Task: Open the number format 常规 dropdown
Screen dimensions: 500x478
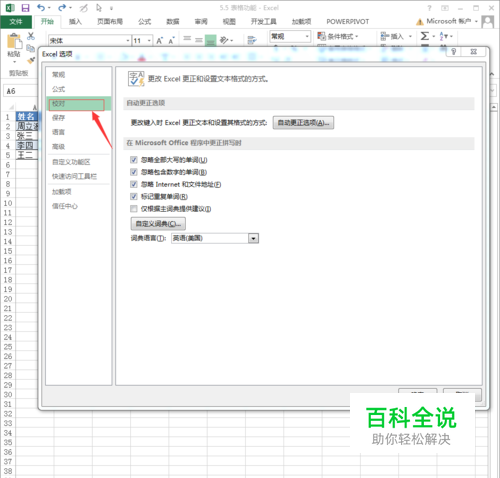Action: (307, 36)
